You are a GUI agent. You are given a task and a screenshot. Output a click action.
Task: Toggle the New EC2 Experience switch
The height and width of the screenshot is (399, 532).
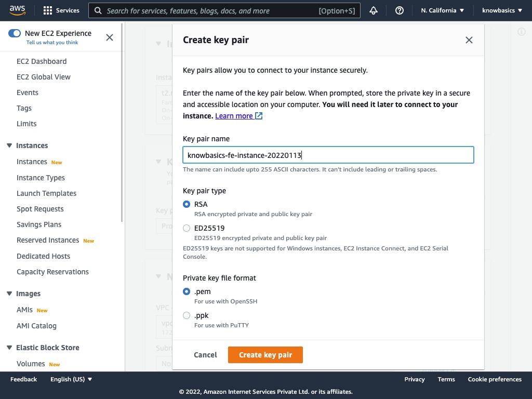[15, 33]
